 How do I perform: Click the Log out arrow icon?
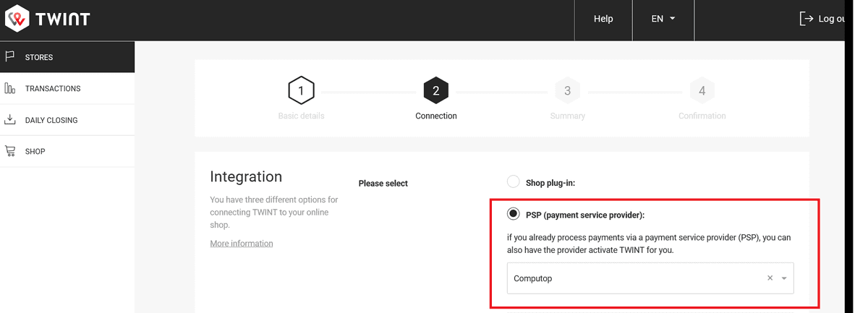(x=806, y=19)
